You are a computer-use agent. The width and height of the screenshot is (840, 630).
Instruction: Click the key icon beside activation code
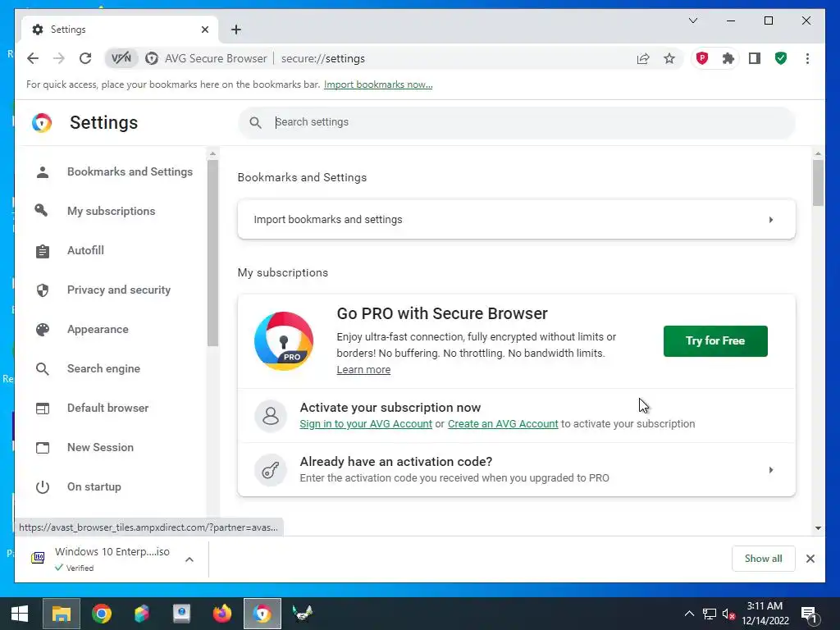271,470
